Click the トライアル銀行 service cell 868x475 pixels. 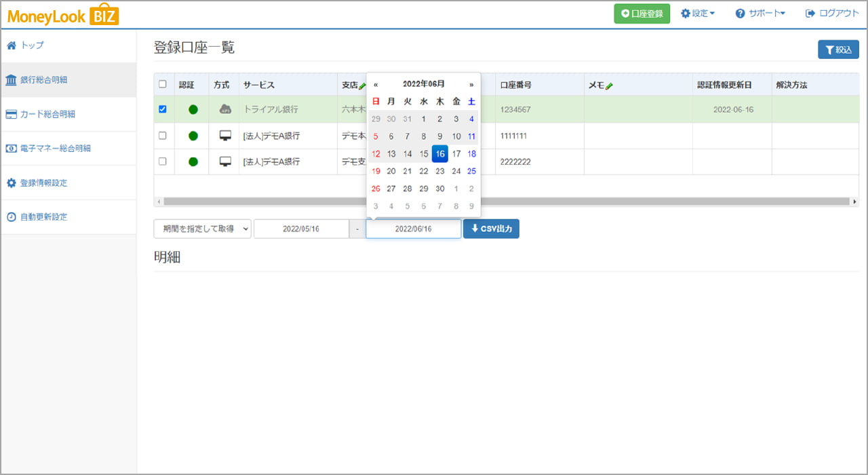point(288,109)
